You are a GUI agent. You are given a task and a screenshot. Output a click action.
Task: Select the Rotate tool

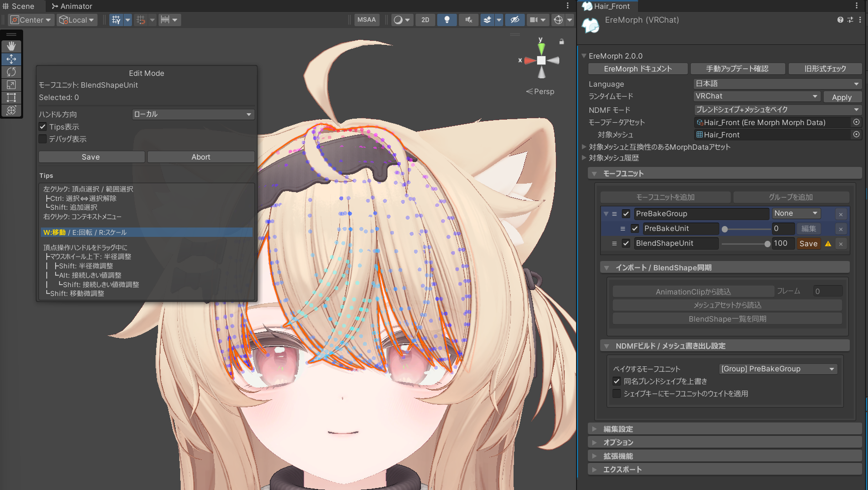pyautogui.click(x=11, y=72)
